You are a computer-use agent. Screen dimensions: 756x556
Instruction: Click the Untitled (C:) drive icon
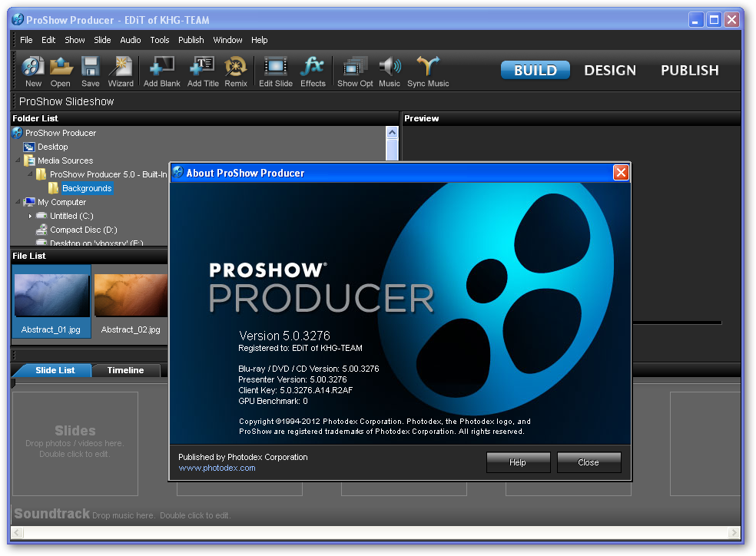click(42, 216)
